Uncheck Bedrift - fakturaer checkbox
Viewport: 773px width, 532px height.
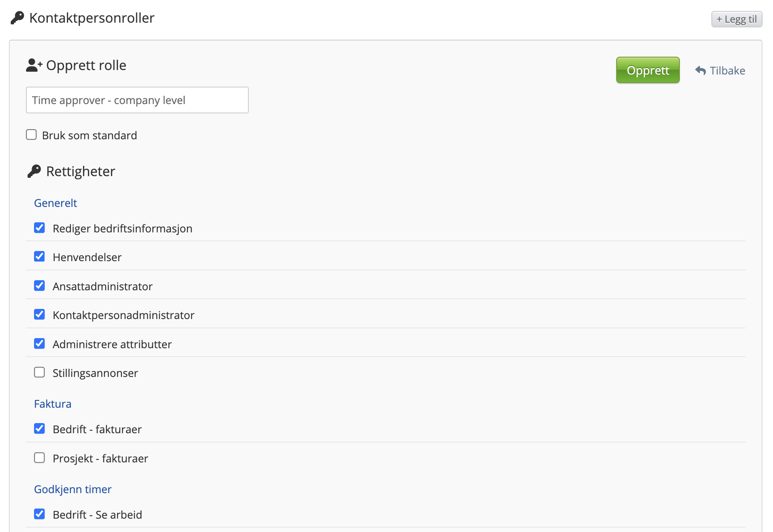tap(39, 429)
